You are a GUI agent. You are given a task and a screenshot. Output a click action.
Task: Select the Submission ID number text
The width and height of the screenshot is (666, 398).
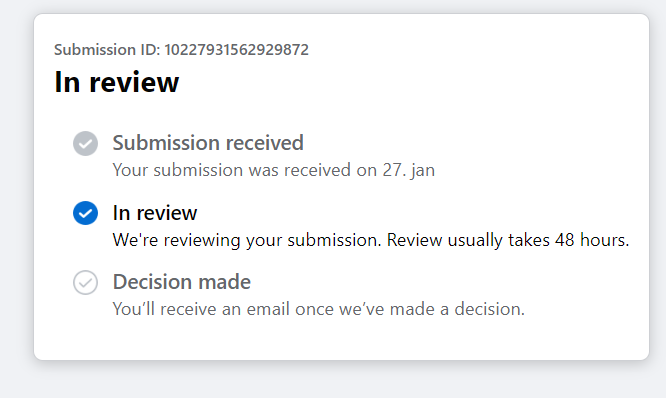tap(237, 50)
